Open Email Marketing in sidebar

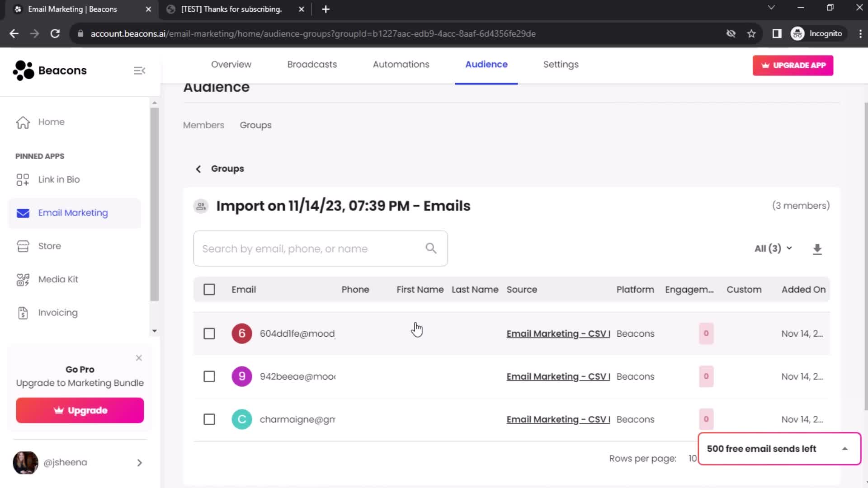click(75, 213)
